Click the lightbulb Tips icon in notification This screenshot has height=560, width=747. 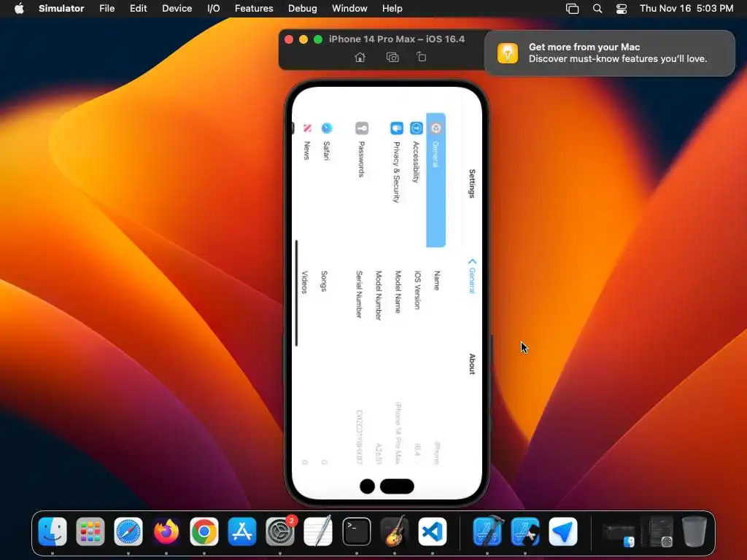508,52
